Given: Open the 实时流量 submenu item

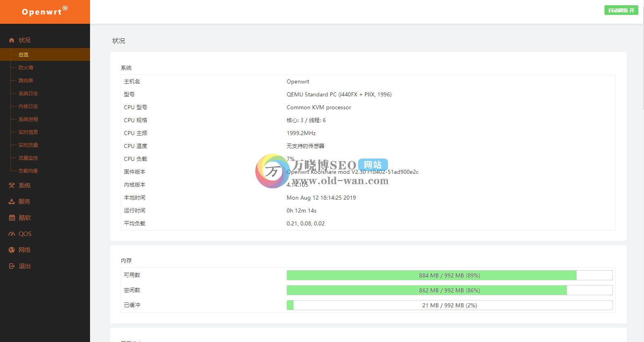Looking at the screenshot, I should click(28, 145).
